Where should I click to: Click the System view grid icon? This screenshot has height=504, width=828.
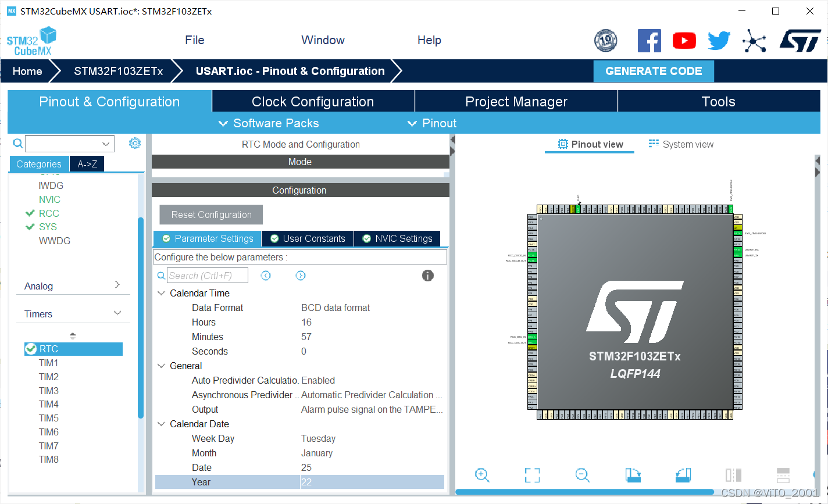click(x=654, y=144)
